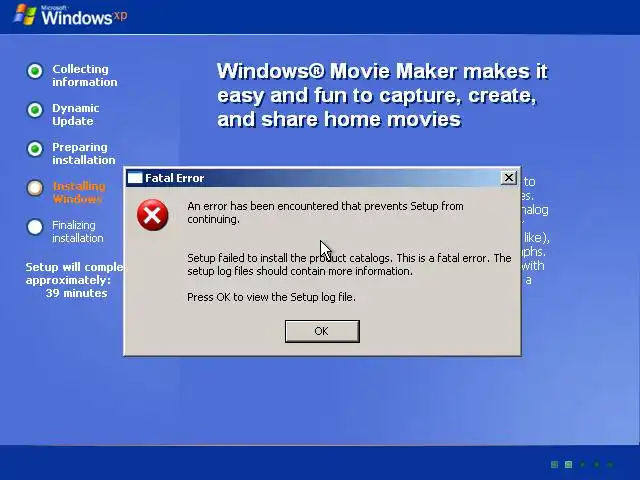Click the Windows XP logo flag
640x480 pixels.
tap(24, 15)
